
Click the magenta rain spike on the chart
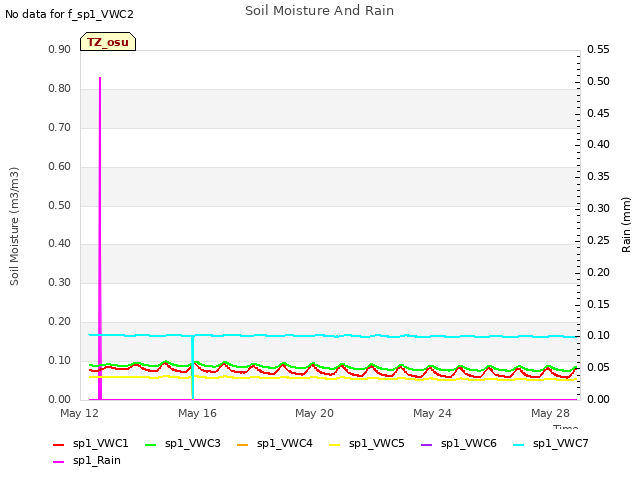[x=100, y=237]
